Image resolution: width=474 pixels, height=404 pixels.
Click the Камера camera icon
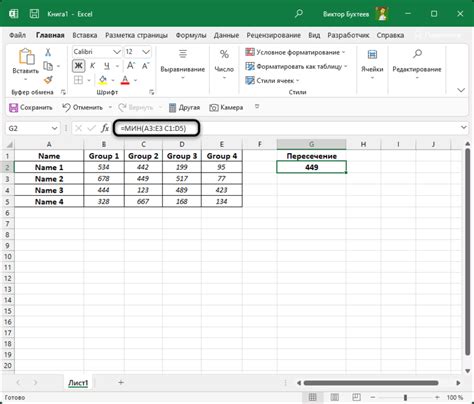pos(214,108)
